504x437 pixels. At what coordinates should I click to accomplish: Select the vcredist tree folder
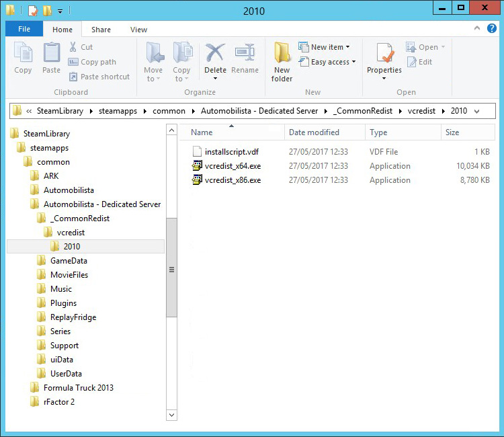click(x=71, y=233)
